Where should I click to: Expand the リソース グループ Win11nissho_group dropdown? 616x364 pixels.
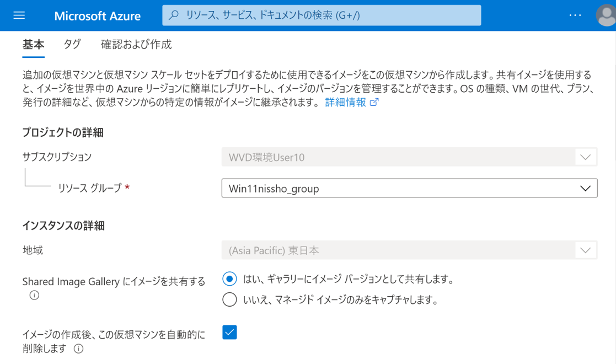(409, 188)
